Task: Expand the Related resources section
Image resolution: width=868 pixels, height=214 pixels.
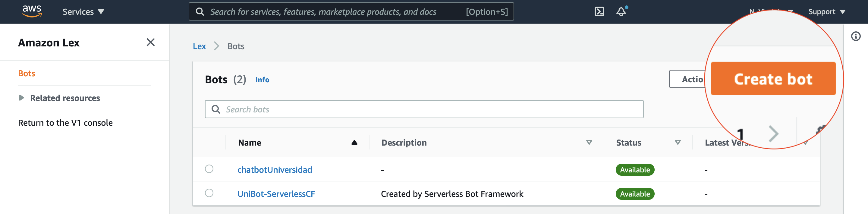Action: 22,98
